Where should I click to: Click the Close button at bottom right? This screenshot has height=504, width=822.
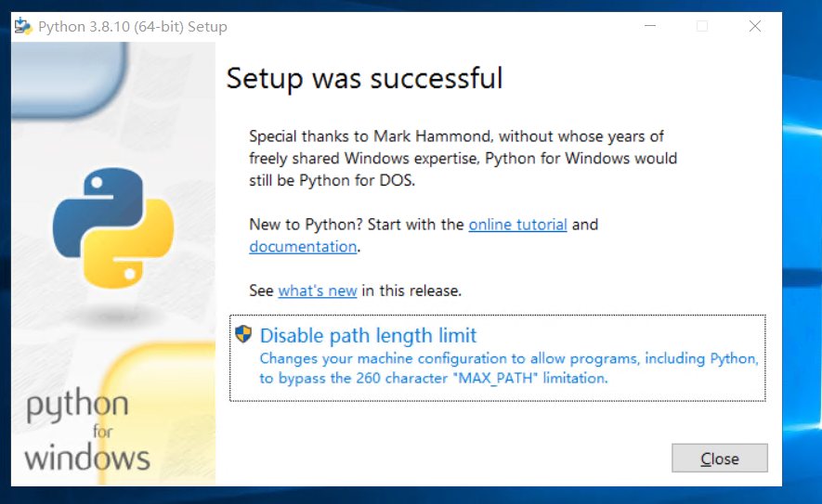point(719,459)
